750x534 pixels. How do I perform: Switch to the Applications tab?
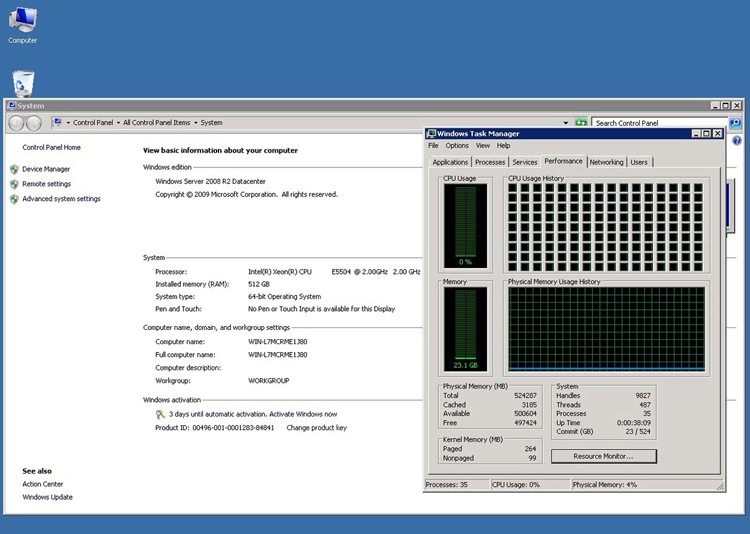(x=450, y=162)
